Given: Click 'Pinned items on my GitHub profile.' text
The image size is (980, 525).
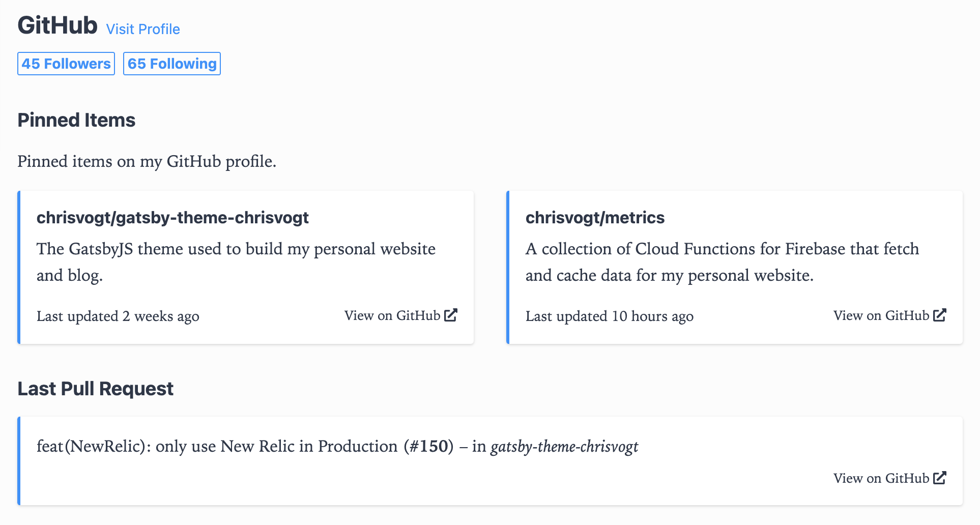Looking at the screenshot, I should (147, 161).
